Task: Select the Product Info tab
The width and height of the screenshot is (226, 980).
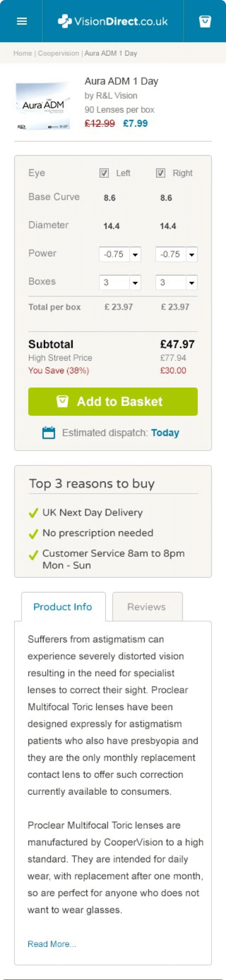Action: 63,606
